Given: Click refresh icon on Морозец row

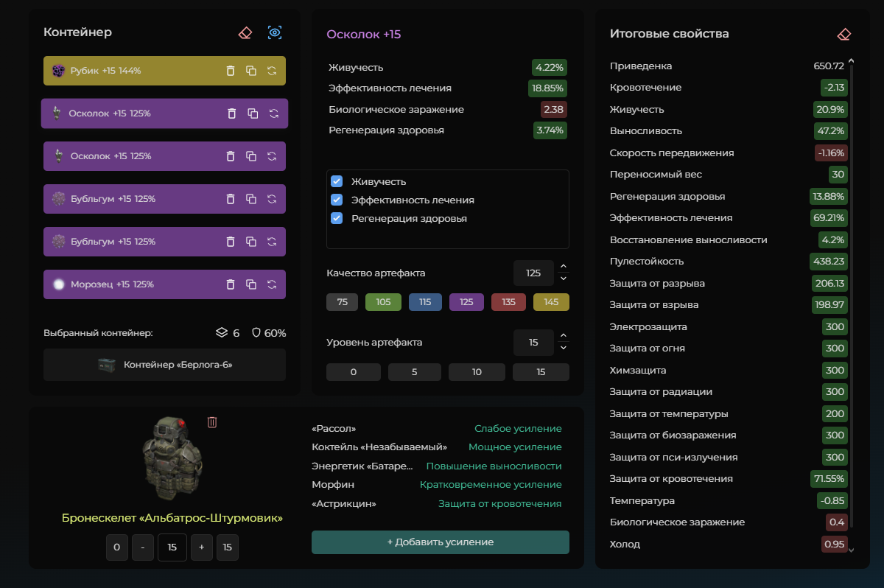Looking at the screenshot, I should point(272,284).
